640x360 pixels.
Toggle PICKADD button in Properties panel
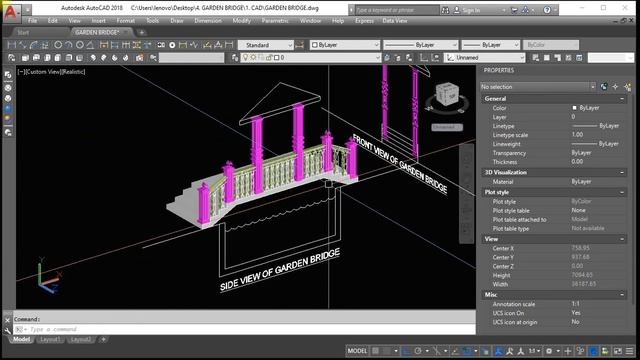pos(604,87)
